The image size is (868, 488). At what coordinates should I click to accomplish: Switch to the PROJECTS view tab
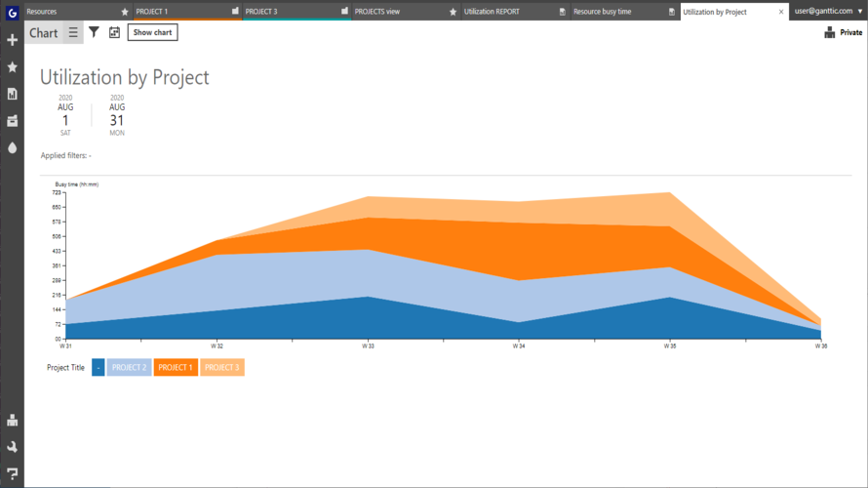[406, 11]
